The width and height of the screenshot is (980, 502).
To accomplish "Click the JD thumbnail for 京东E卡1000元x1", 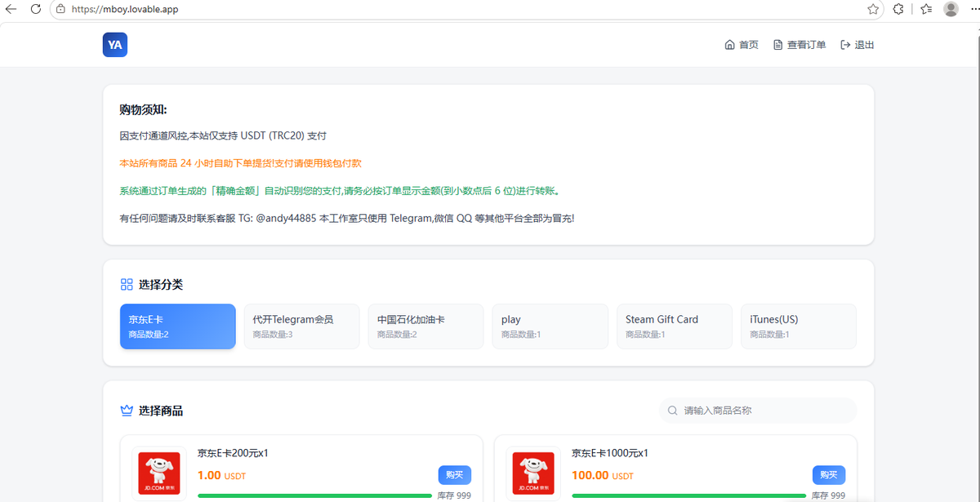I will (x=533, y=473).
